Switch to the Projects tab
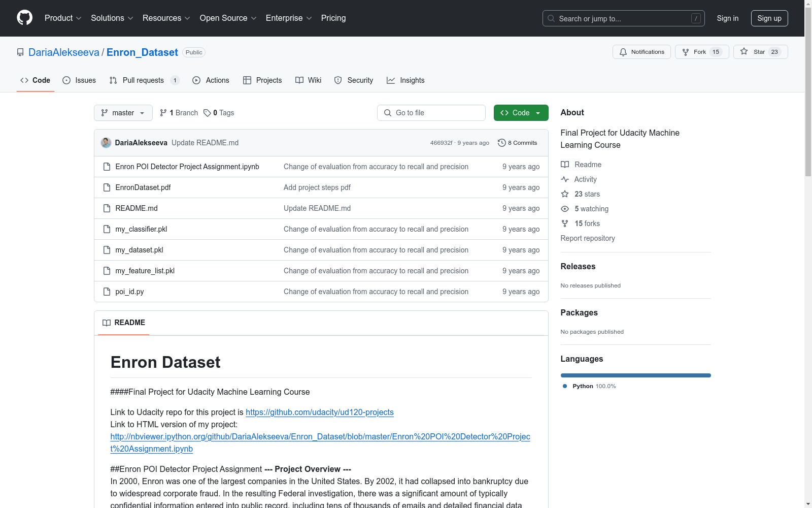 262,80
